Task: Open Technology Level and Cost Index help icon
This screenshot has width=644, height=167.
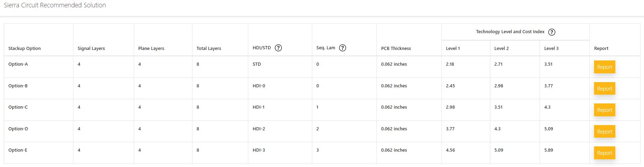Action: [x=552, y=32]
